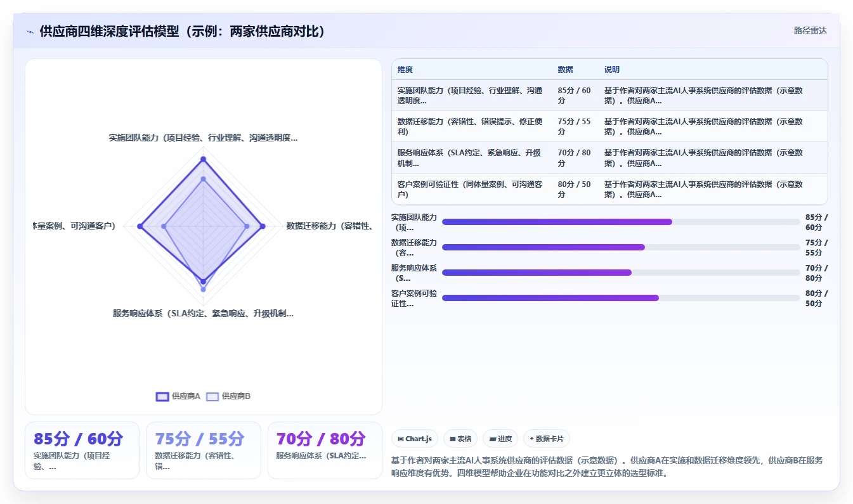Toggle 供应商A legend swatch in radar chart
This screenshot has width=853, height=504.
coord(162,396)
